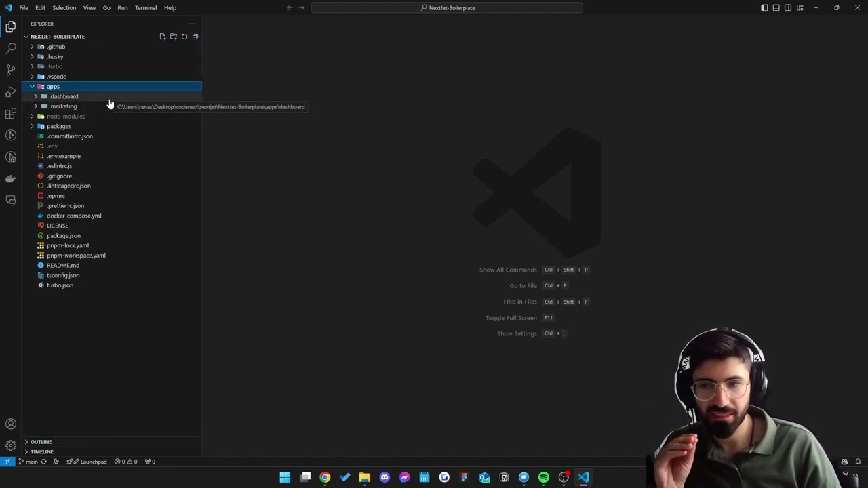
Task: Open the Edit menu
Action: pyautogui.click(x=40, y=8)
